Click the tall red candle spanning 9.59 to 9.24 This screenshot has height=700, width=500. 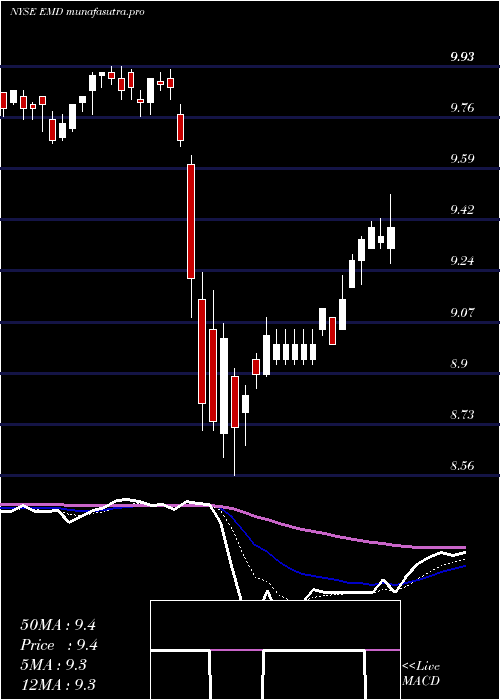[191, 221]
